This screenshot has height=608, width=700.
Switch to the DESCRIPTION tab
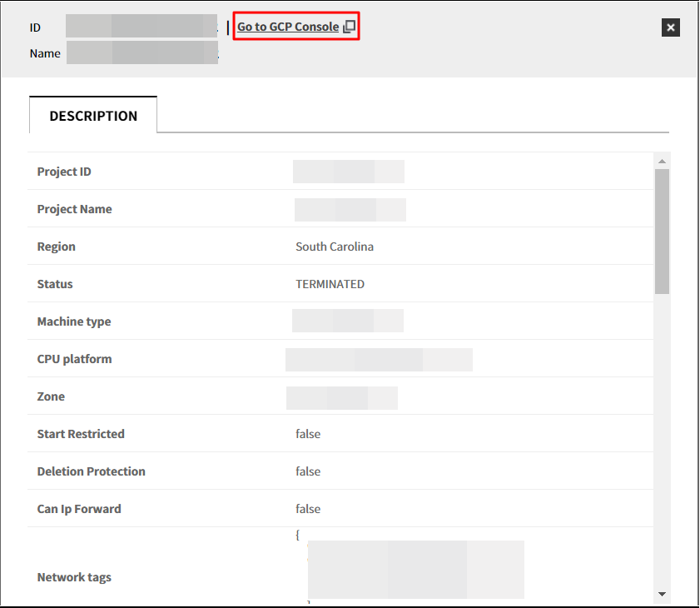[x=93, y=116]
